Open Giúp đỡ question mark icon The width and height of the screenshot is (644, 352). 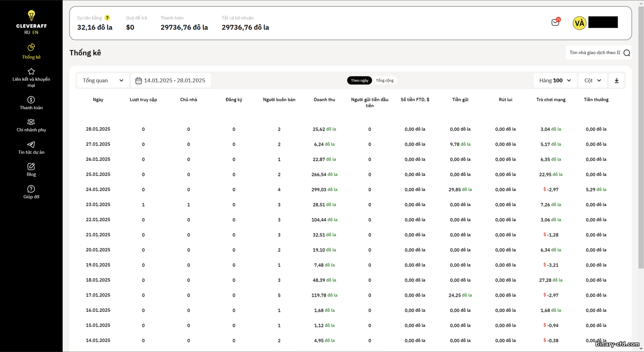point(31,189)
